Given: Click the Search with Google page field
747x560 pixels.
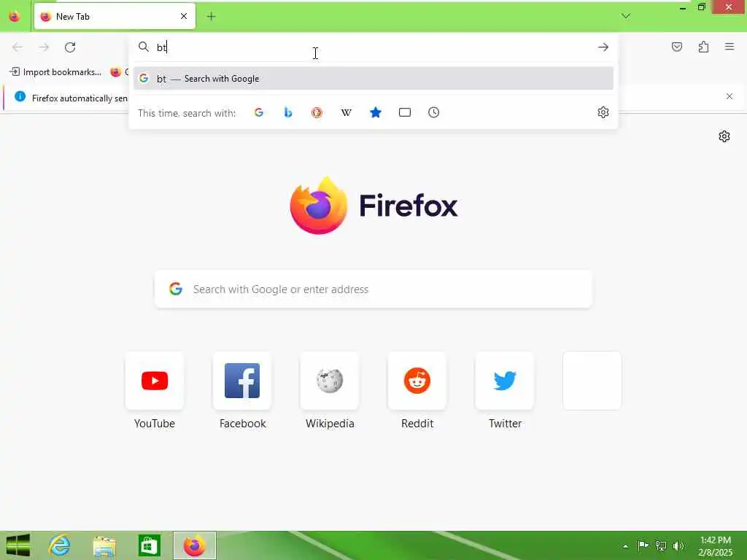Looking at the screenshot, I should (x=373, y=289).
